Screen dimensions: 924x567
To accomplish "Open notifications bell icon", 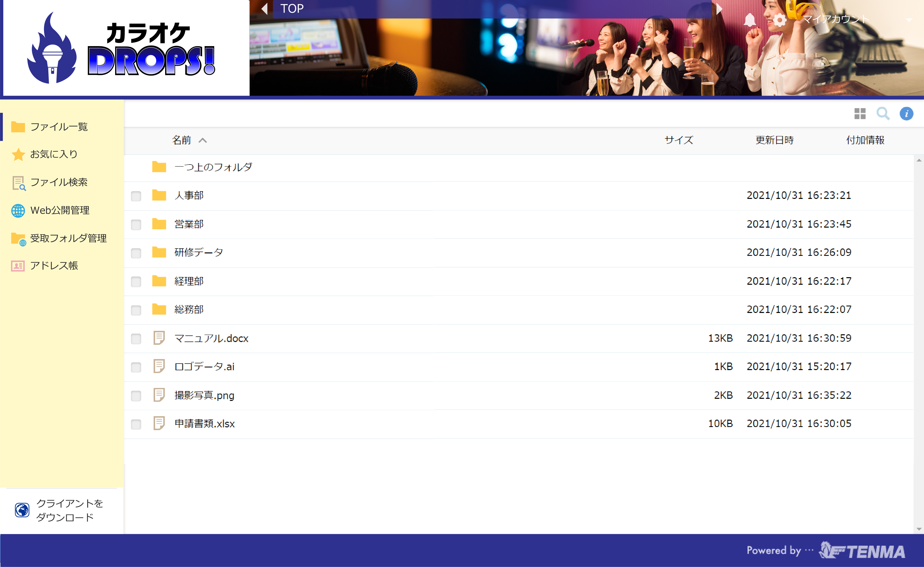I will (750, 20).
